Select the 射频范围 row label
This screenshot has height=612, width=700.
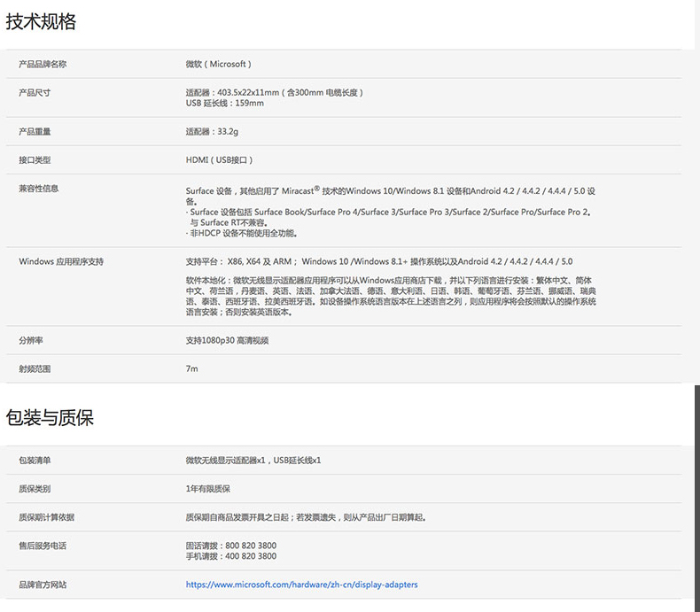coord(35,368)
